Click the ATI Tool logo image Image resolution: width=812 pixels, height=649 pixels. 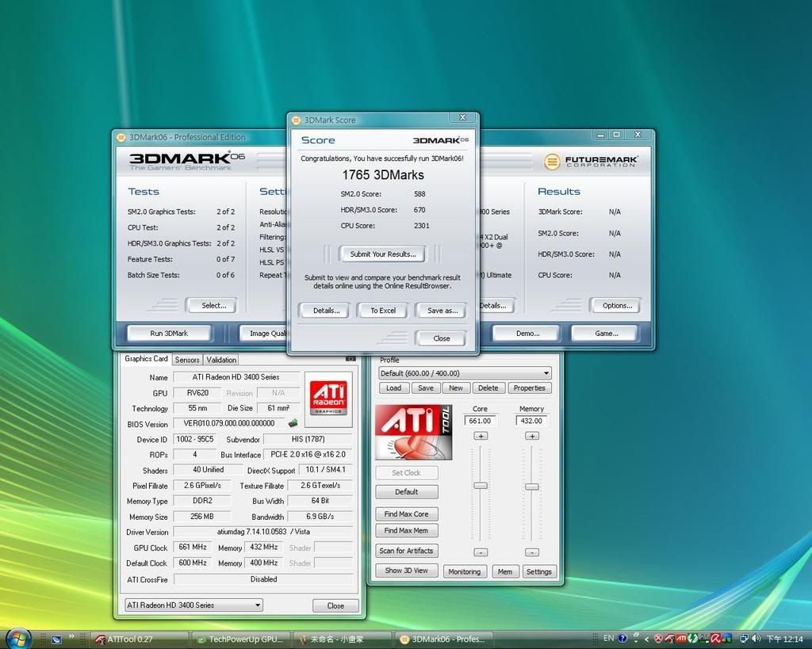click(x=413, y=432)
